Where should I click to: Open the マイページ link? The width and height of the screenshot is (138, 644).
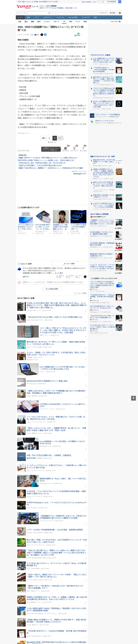103,13
